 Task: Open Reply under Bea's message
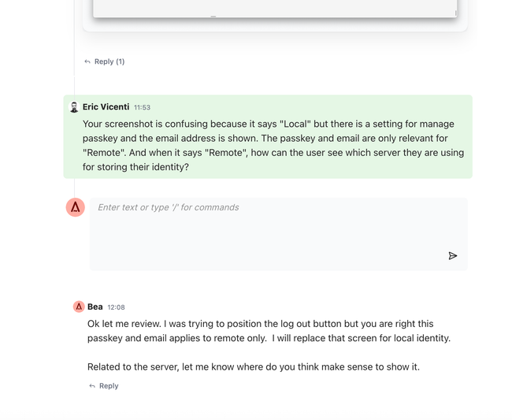click(x=109, y=385)
